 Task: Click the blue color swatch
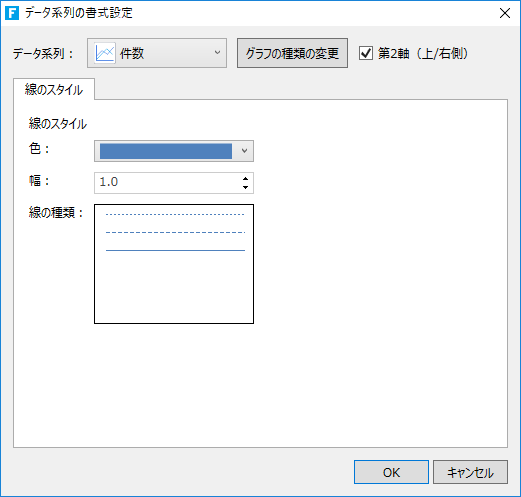click(x=166, y=151)
